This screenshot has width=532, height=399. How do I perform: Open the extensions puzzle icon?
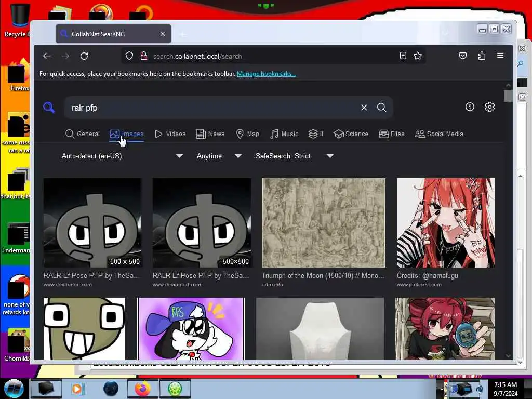tap(482, 56)
